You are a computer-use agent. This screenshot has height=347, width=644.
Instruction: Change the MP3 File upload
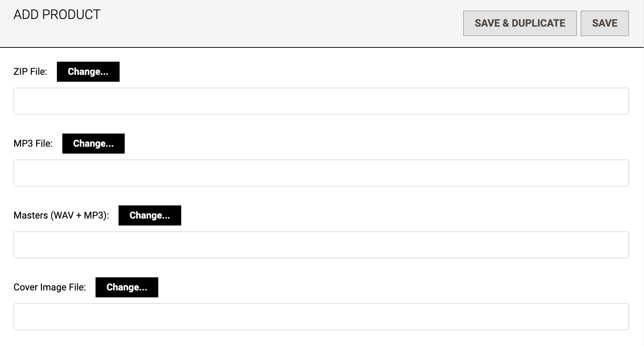click(x=93, y=143)
